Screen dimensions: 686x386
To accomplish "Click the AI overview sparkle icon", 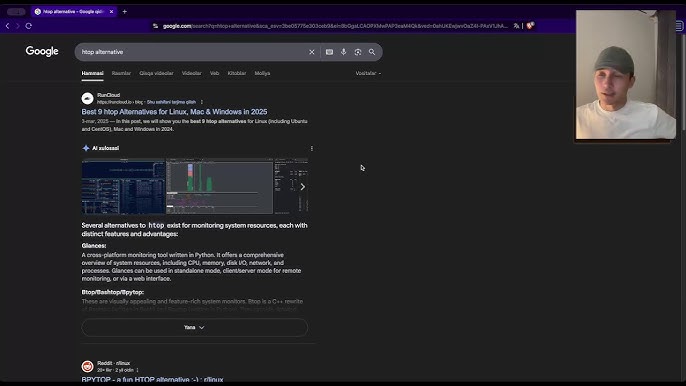I will pos(86,148).
